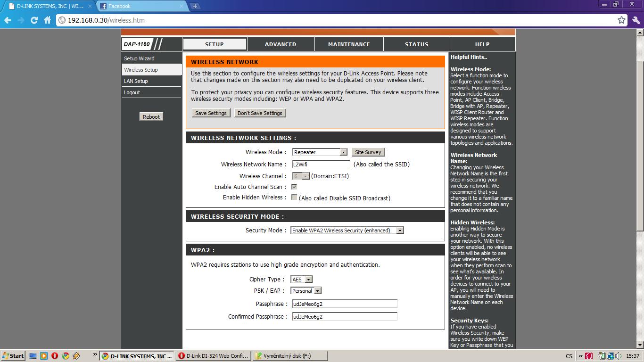Open LAN Setup in the sidebar
This screenshot has height=362, width=644.
click(136, 81)
